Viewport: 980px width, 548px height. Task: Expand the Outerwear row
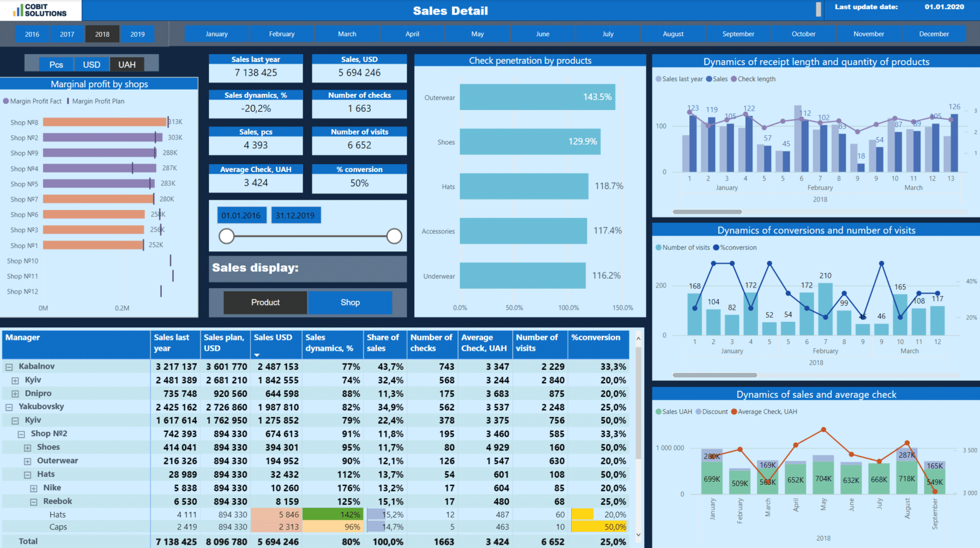(x=27, y=461)
